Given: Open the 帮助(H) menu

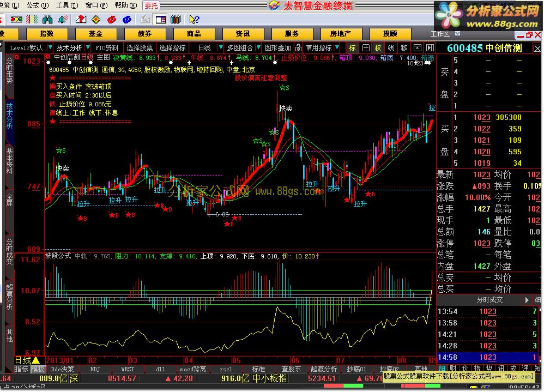Looking at the screenshot, I should tap(125, 5).
